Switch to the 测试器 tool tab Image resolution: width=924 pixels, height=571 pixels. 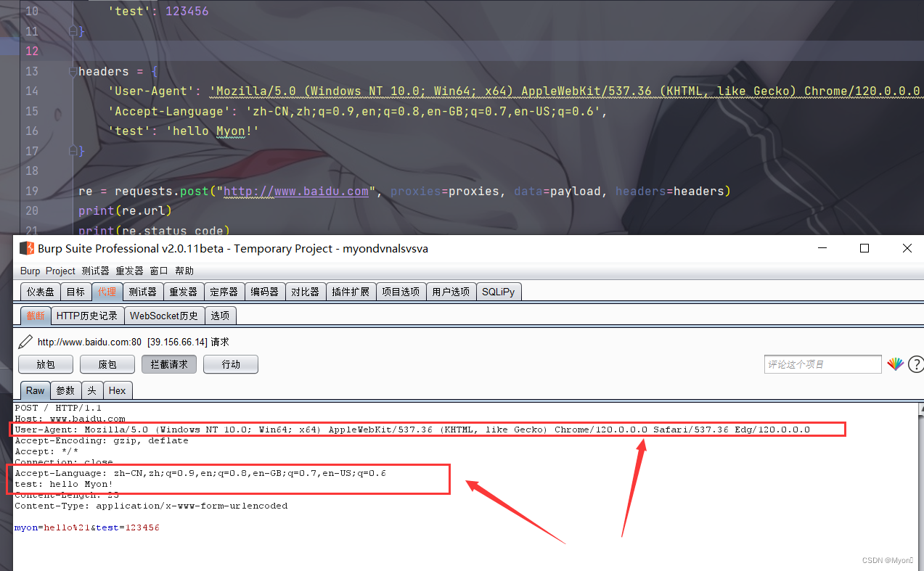click(142, 292)
